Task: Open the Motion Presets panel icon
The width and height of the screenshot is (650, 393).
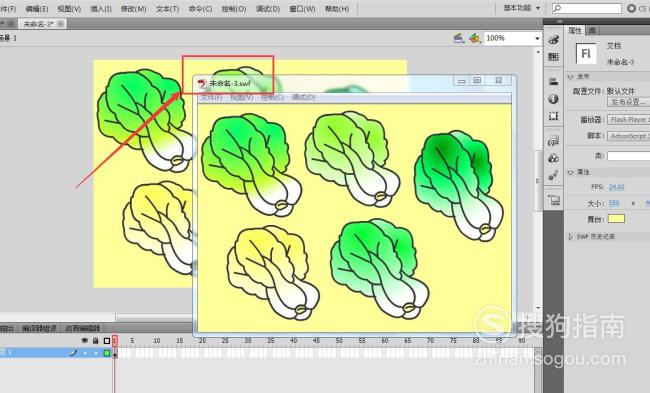Action: (553, 175)
